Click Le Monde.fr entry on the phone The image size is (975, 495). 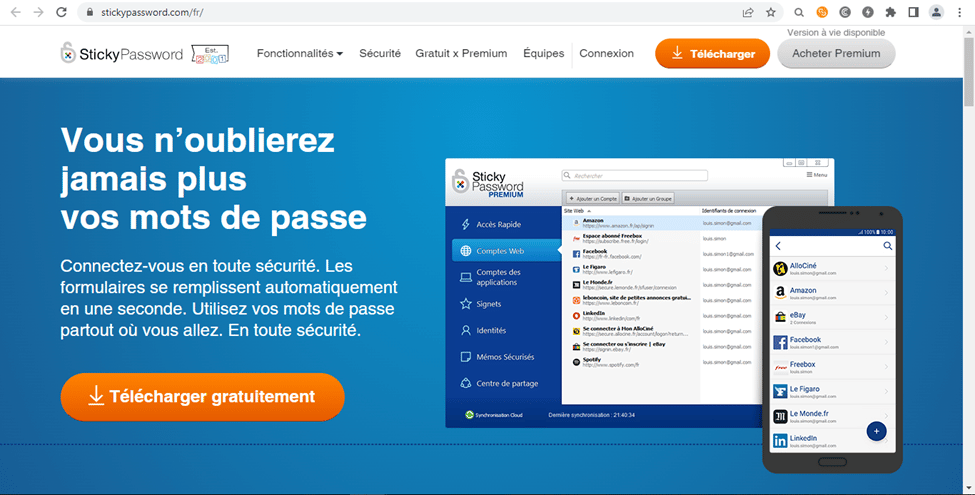(833, 416)
